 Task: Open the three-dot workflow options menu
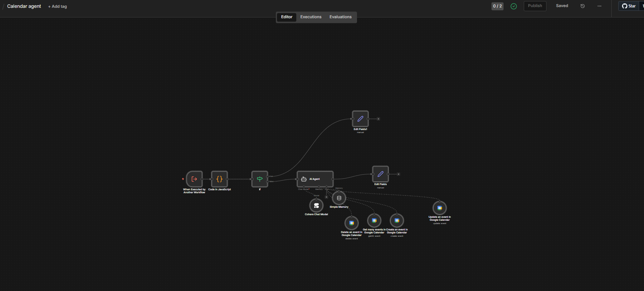click(599, 6)
